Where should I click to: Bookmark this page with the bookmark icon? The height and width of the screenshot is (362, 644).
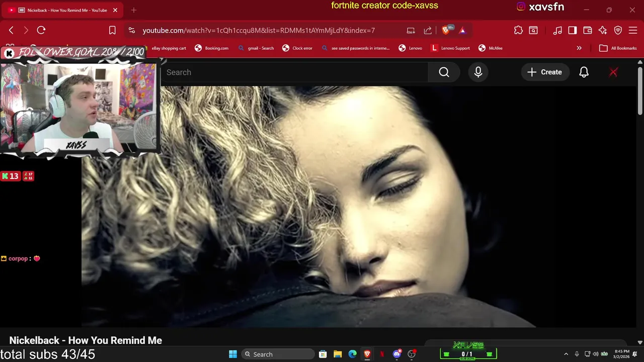point(112,30)
